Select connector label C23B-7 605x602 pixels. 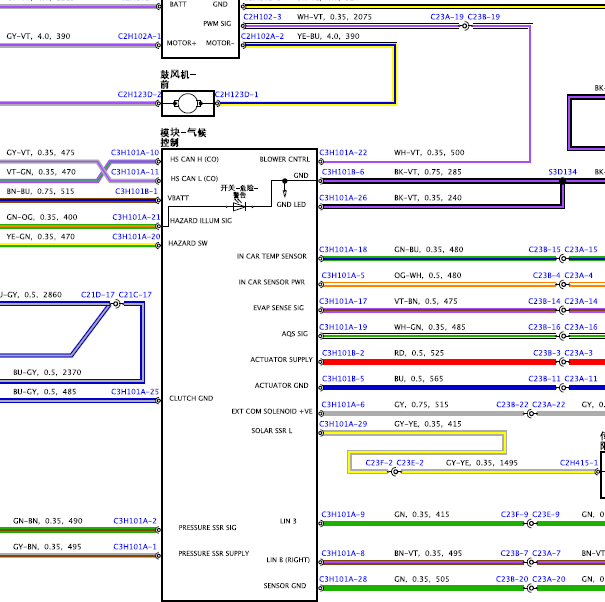pos(515,553)
